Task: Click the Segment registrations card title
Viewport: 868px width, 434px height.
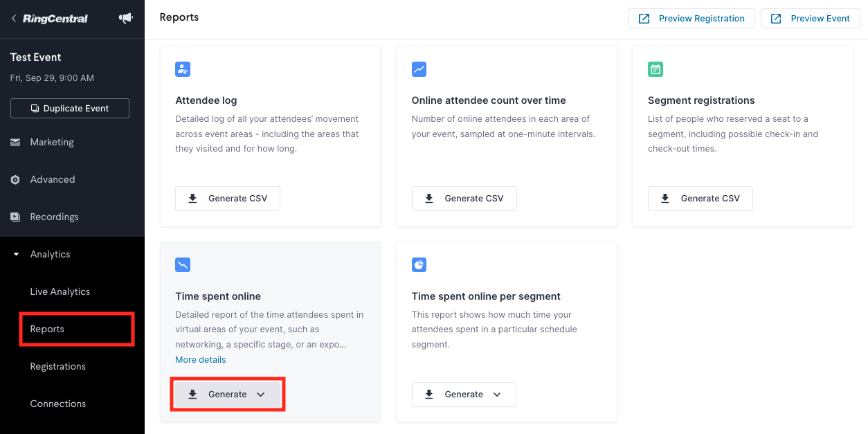Action: 701,100
